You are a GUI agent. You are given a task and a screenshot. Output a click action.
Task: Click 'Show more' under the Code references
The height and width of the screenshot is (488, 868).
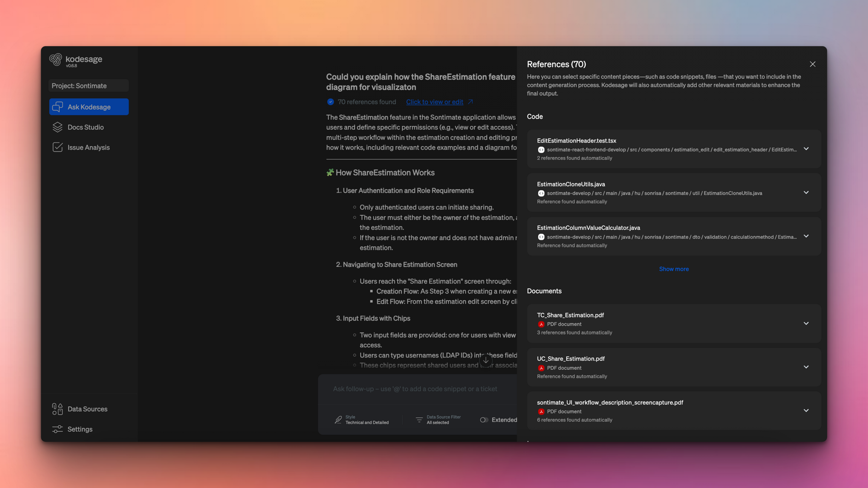[x=673, y=269]
